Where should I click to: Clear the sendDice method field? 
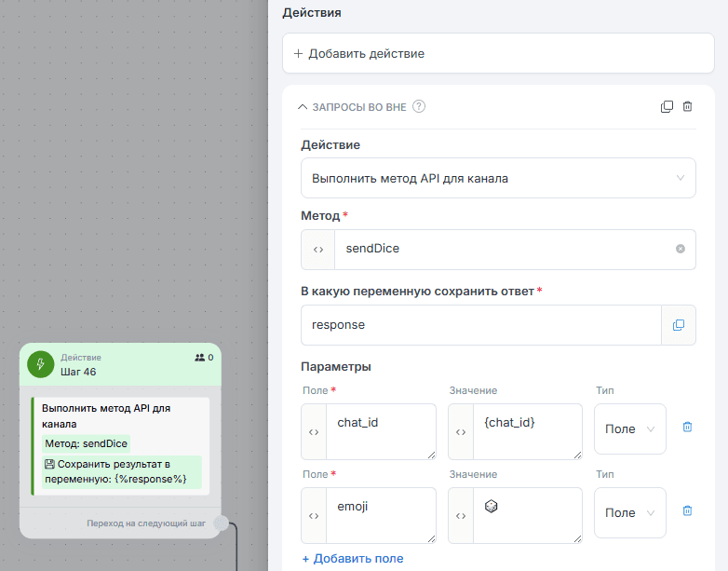681,249
